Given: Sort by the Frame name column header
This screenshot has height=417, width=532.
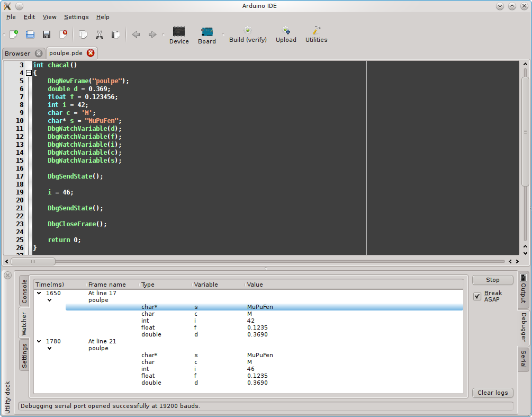Looking at the screenshot, I should [113, 285].
